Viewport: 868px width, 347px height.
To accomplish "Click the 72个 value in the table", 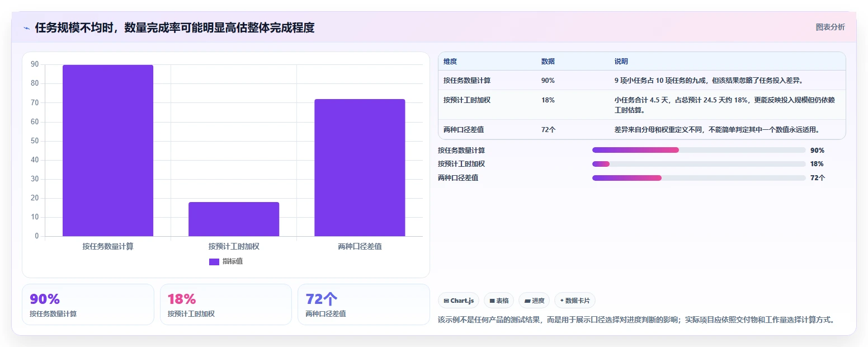I will (x=548, y=130).
